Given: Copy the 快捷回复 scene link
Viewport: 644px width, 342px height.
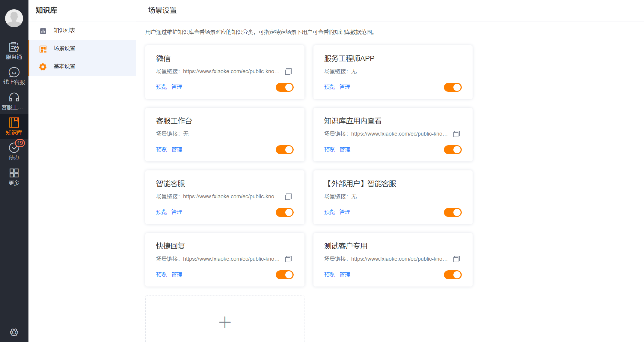Looking at the screenshot, I should (x=288, y=259).
